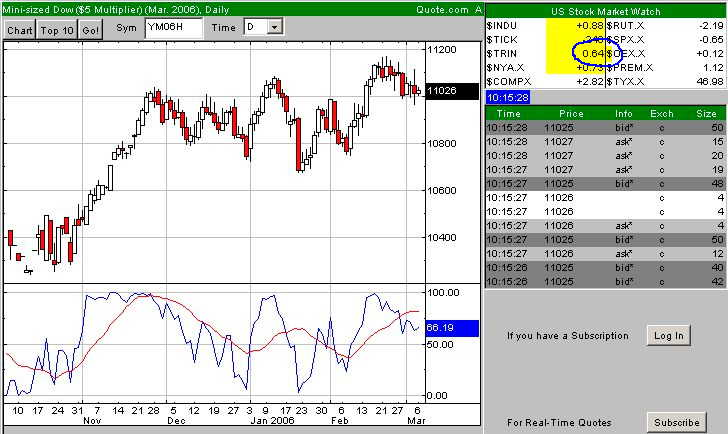Click the +0.88 value for $INDU

point(590,26)
